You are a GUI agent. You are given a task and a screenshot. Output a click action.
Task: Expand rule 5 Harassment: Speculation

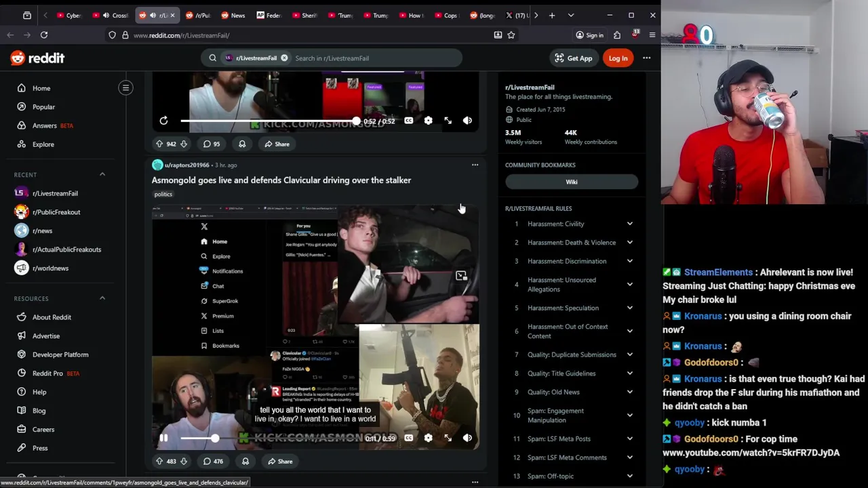click(x=572, y=308)
